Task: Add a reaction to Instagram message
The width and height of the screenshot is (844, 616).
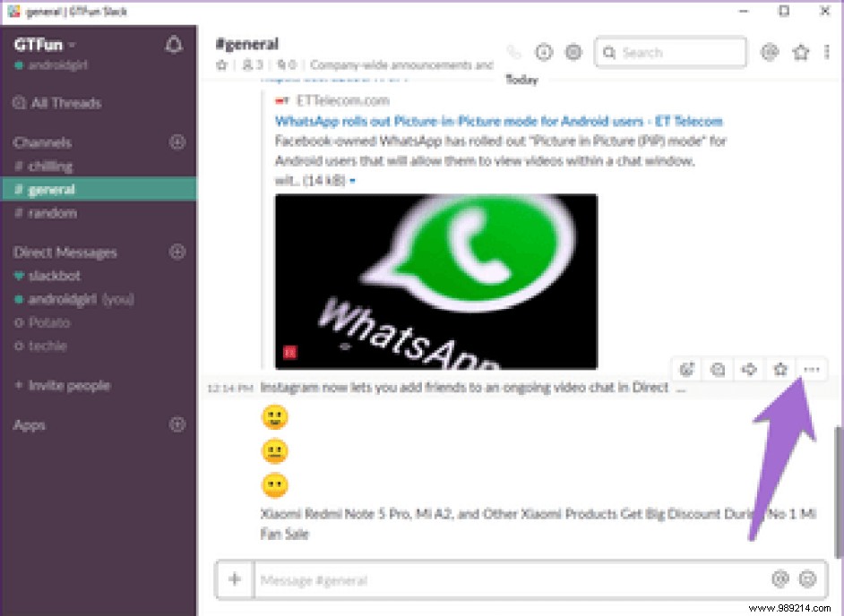Action: [687, 369]
